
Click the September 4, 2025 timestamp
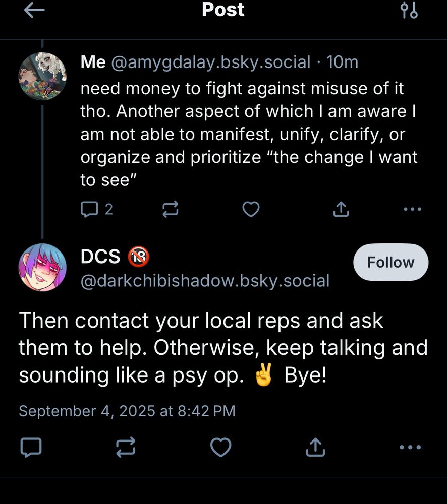pyautogui.click(x=127, y=411)
